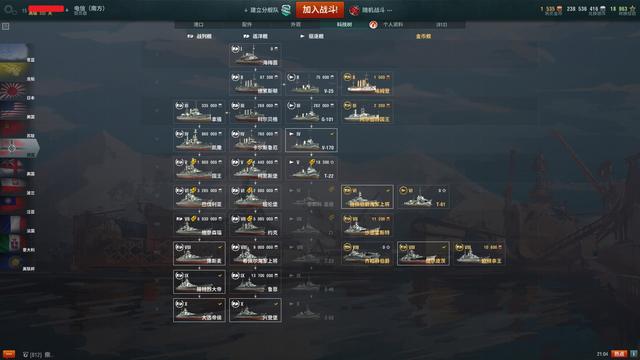
Task: Click the red 加入战斗 battle button
Action: coord(320,10)
